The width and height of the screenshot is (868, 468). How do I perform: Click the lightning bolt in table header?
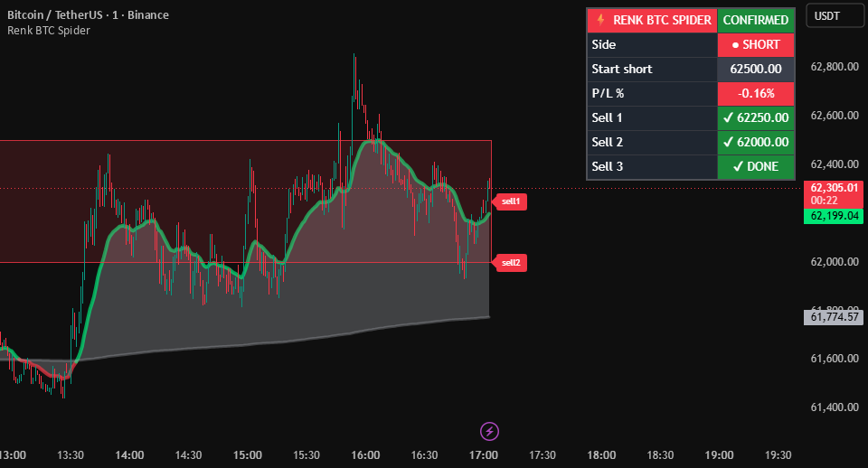pos(600,20)
